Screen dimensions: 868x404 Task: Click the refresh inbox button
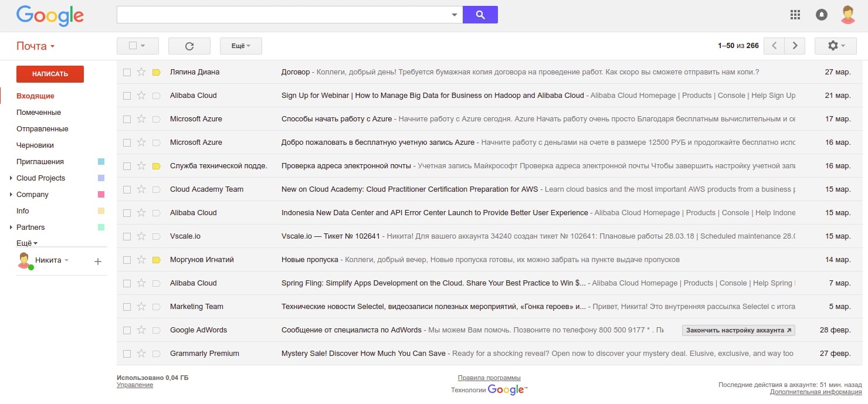click(189, 46)
